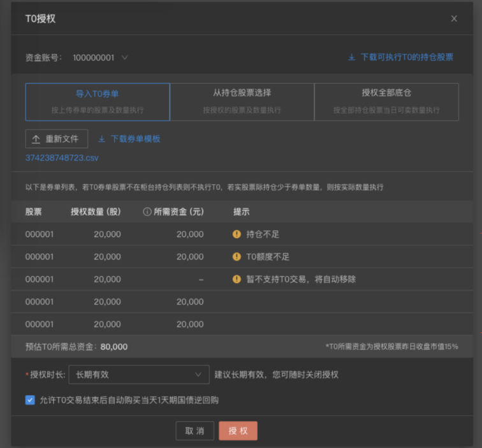Click the 股票 column header

click(x=34, y=212)
